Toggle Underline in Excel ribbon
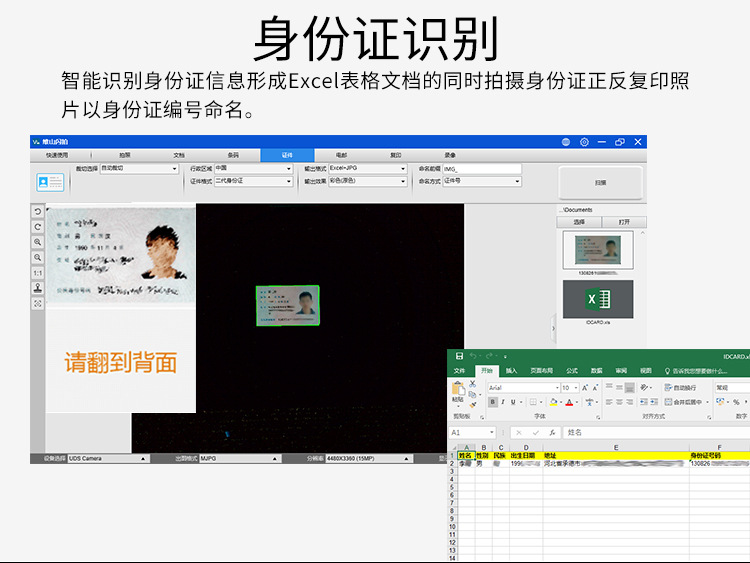The width and height of the screenshot is (750, 563). coord(513,402)
